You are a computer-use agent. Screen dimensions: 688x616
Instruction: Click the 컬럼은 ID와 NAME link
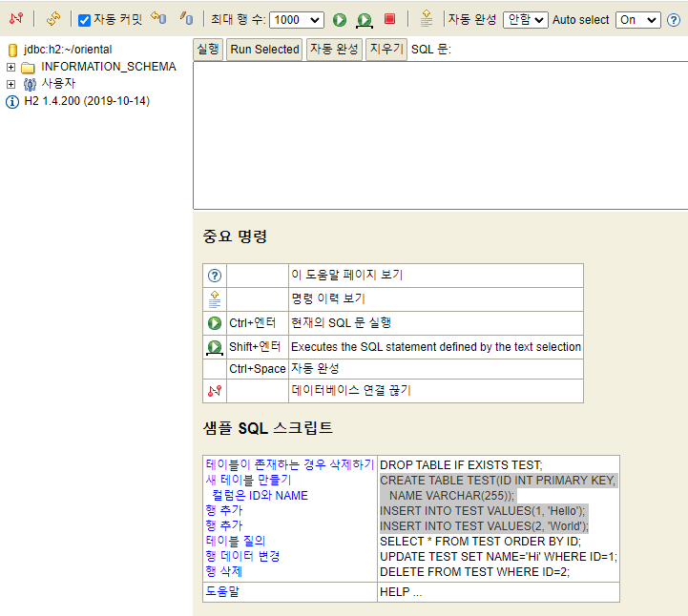tap(260, 496)
